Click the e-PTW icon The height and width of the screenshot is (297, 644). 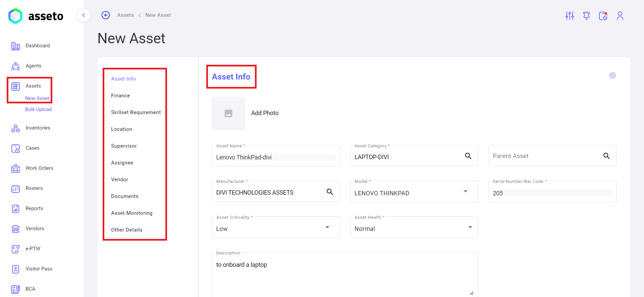point(15,249)
